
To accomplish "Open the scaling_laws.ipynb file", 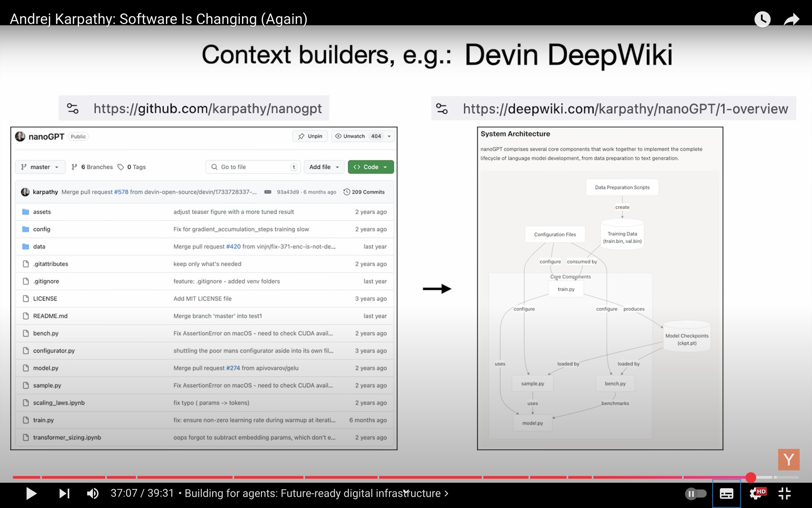I will click(x=59, y=403).
